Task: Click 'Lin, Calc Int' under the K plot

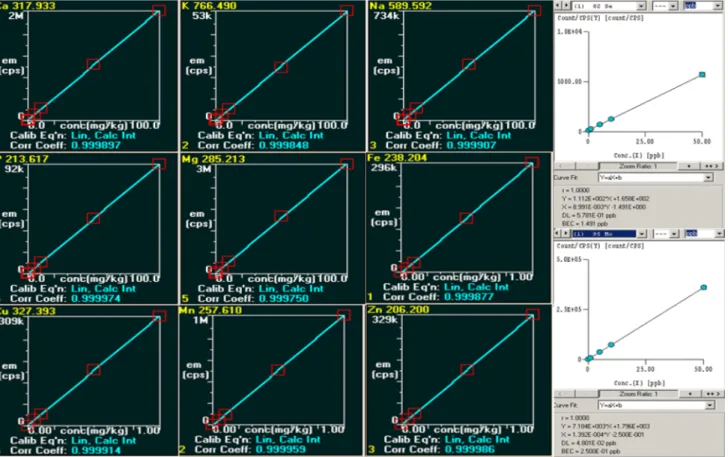Action: 291,135
